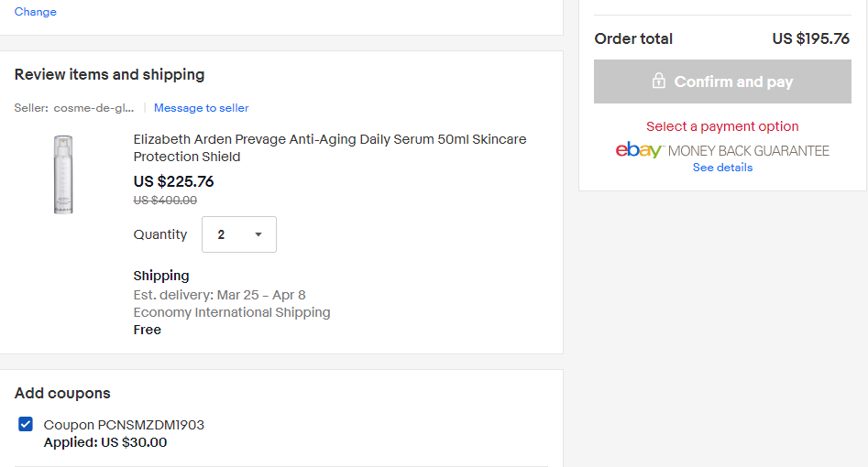868x467 pixels.
Task: Click the quantity dropdown arrow icon
Action: point(258,234)
